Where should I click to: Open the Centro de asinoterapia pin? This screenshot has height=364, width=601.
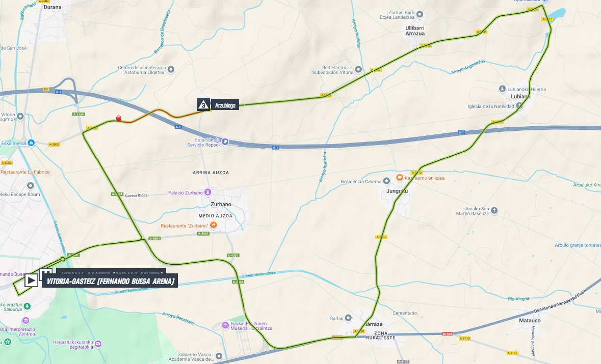coord(171,70)
